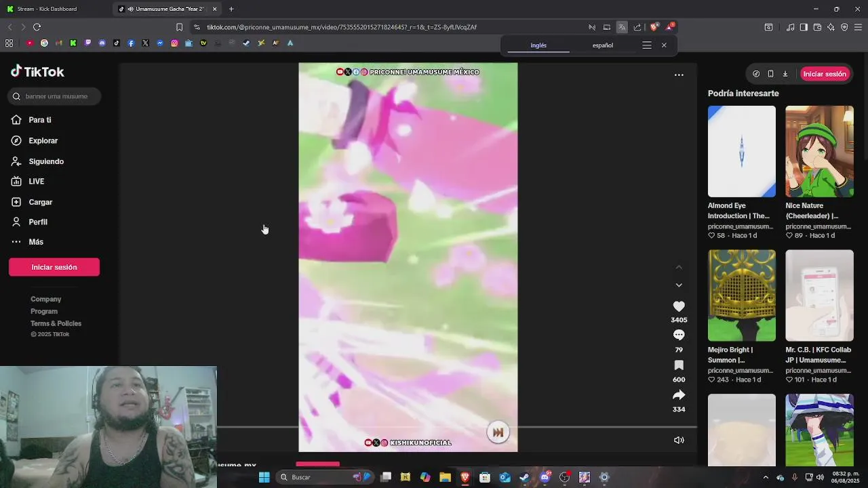Image resolution: width=868 pixels, height=488 pixels.
Task: Open the Program footer link
Action: coord(44,311)
